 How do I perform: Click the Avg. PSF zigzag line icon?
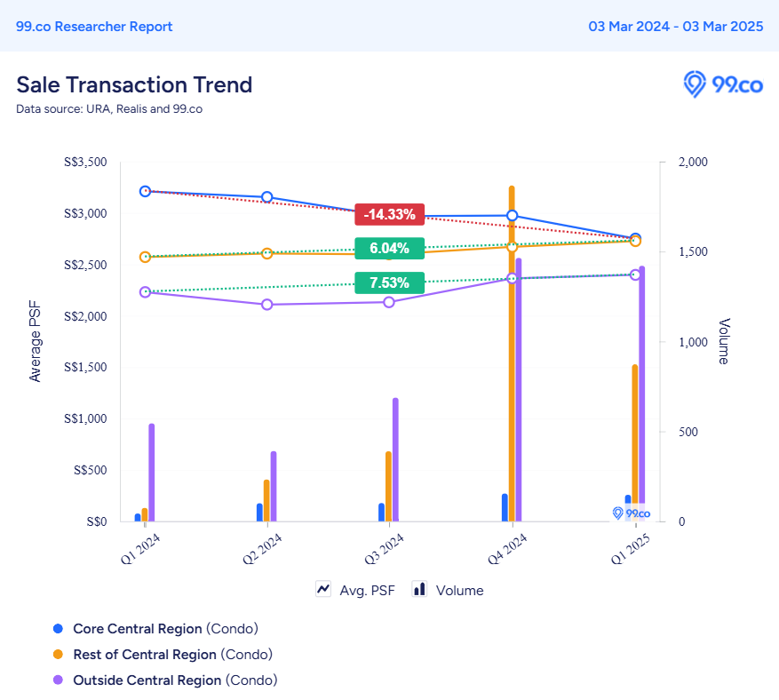pyautogui.click(x=323, y=589)
